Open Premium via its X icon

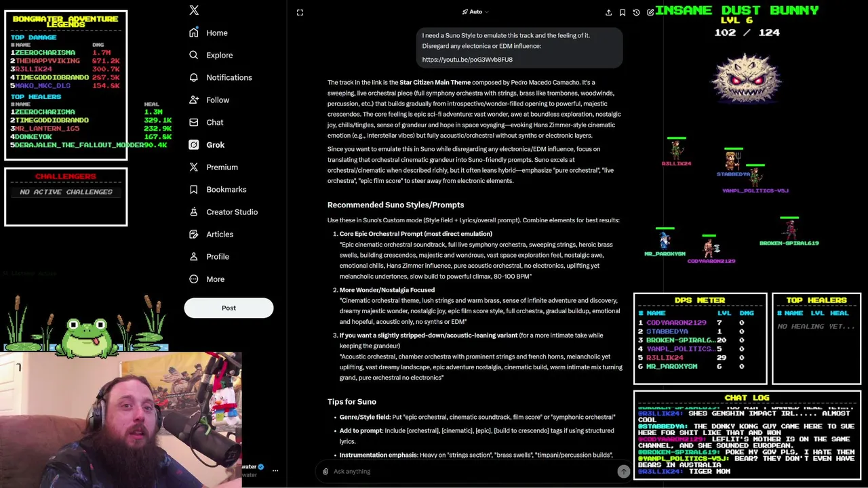[x=194, y=167]
